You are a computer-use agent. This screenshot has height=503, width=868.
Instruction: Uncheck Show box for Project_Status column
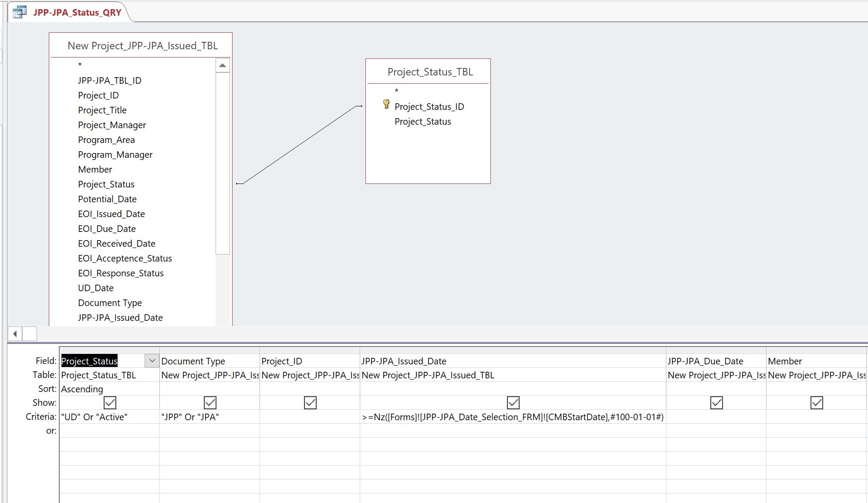pyautogui.click(x=110, y=403)
